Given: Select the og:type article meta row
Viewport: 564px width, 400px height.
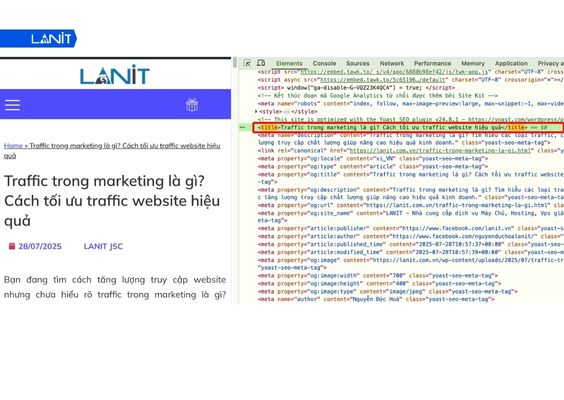Looking at the screenshot, I should (373, 167).
